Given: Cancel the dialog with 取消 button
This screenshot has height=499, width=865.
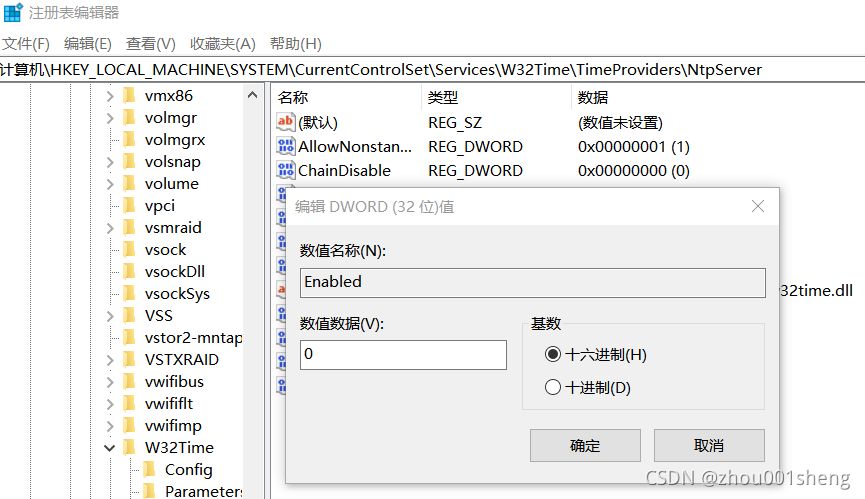Looking at the screenshot, I should [709, 446].
